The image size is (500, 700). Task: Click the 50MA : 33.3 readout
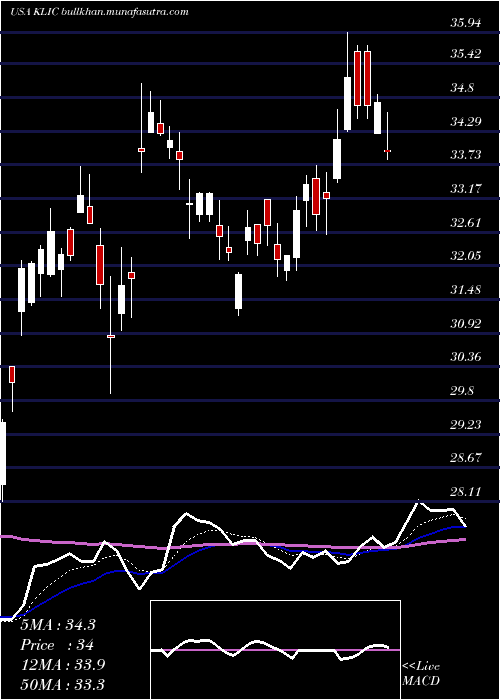click(x=62, y=684)
